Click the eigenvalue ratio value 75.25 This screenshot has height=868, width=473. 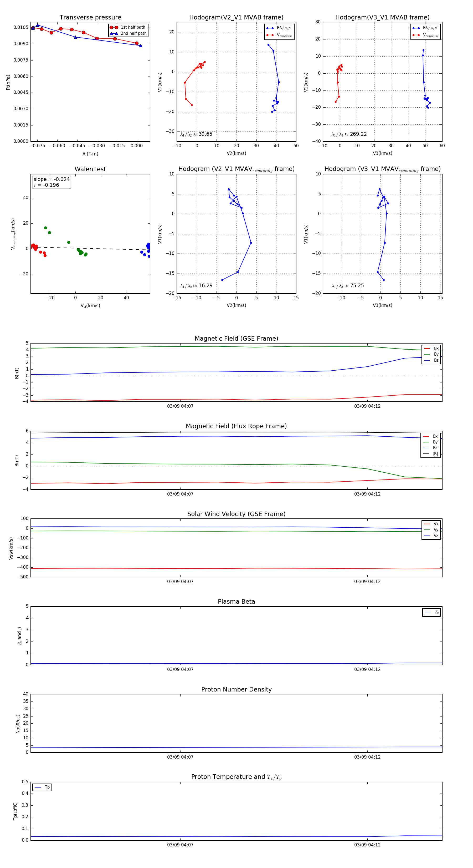[x=357, y=286]
